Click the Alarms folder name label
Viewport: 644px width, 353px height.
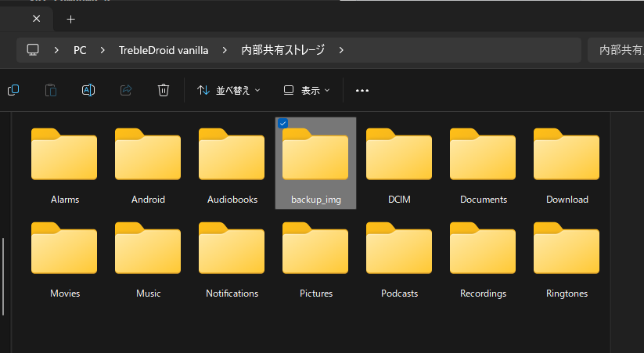coord(65,200)
